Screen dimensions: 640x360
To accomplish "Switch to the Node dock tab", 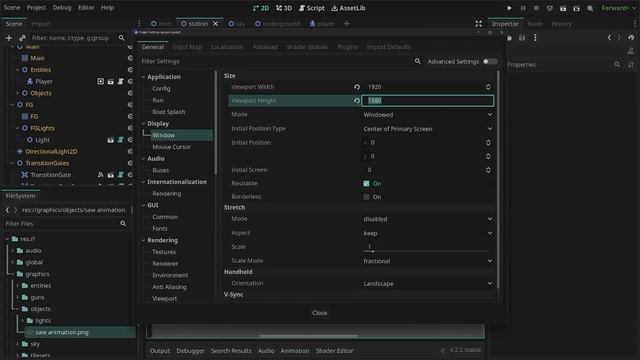I will tap(535, 24).
